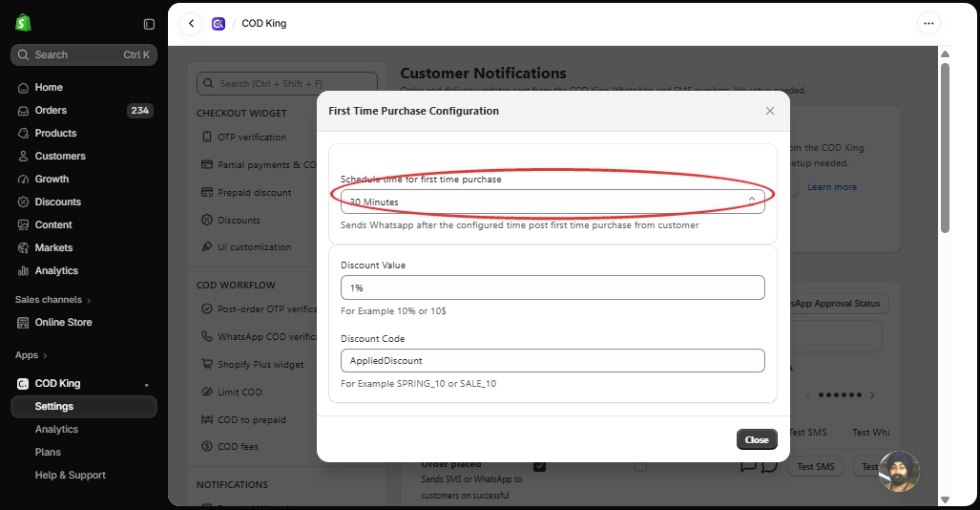Click the Home icon
Screen dimensions: 980x510
point(23,88)
